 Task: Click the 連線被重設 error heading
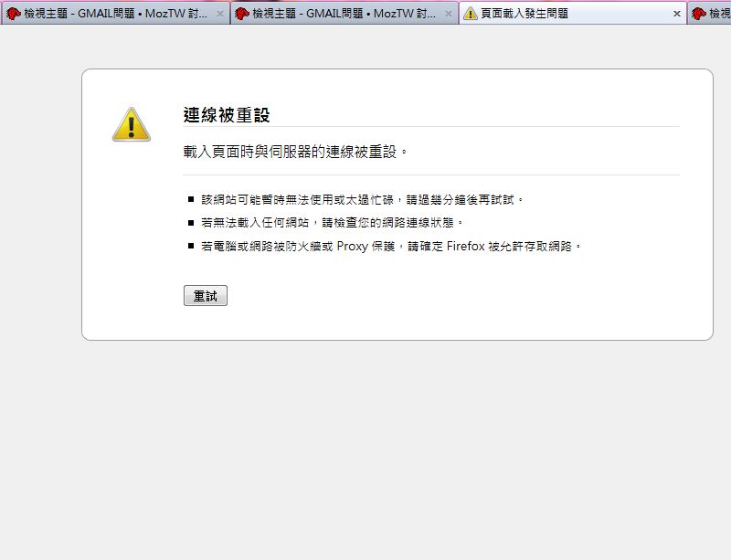pyautogui.click(x=227, y=115)
